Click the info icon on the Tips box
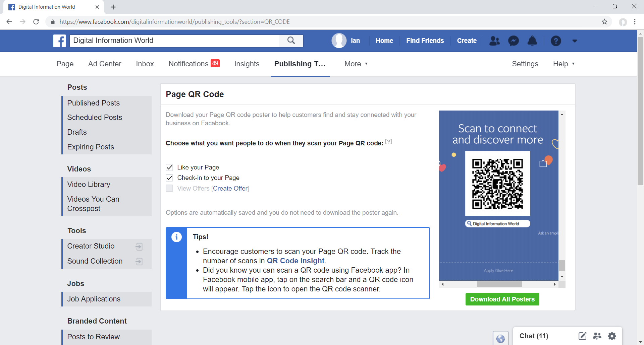The width and height of the screenshot is (644, 345). point(176,237)
